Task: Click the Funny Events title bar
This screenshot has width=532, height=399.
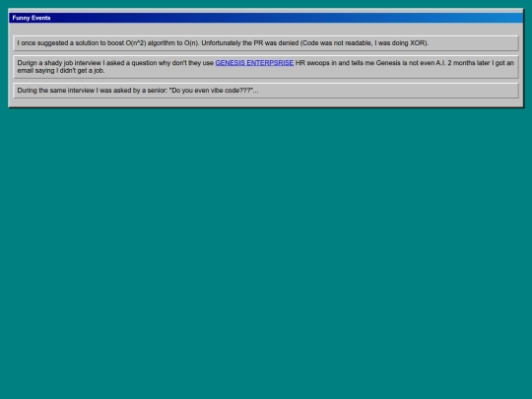Action: [266, 18]
